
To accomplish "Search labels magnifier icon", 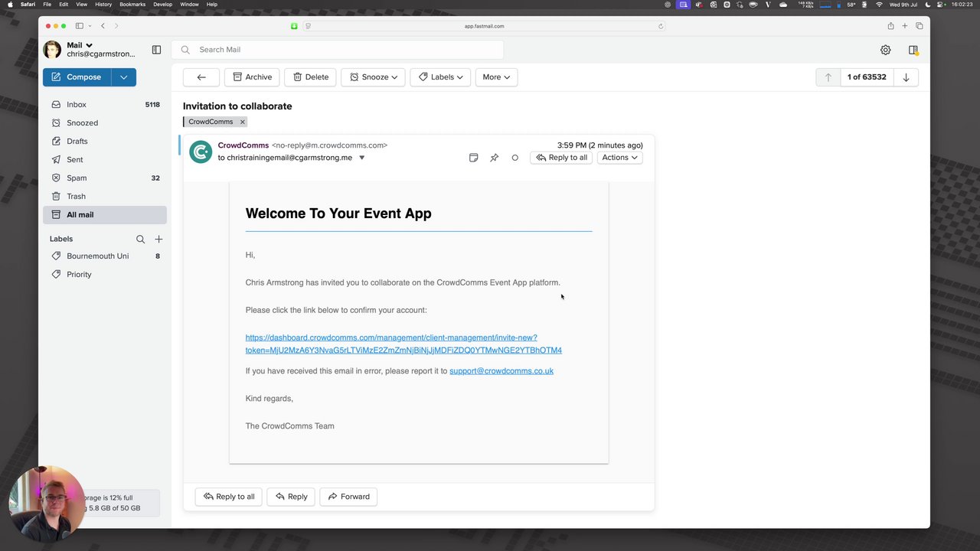I will click(140, 239).
